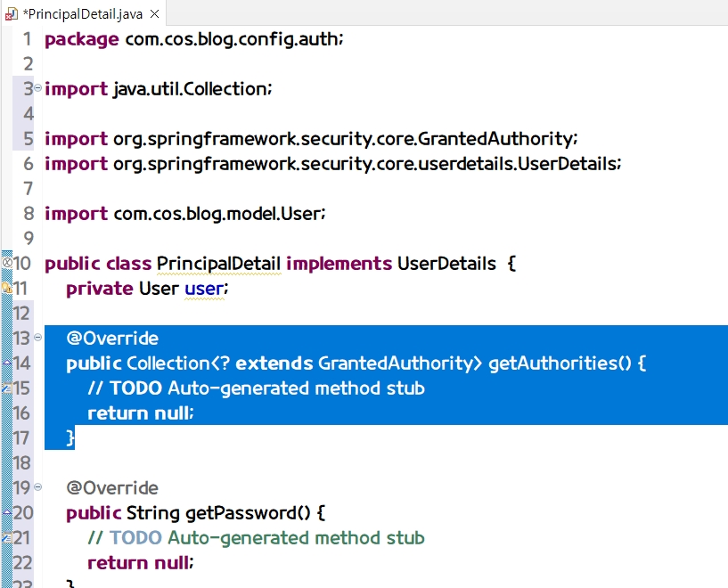Close the PrincipalDetail.java tab
Viewport: 728px width, 588px height.
coord(155,14)
